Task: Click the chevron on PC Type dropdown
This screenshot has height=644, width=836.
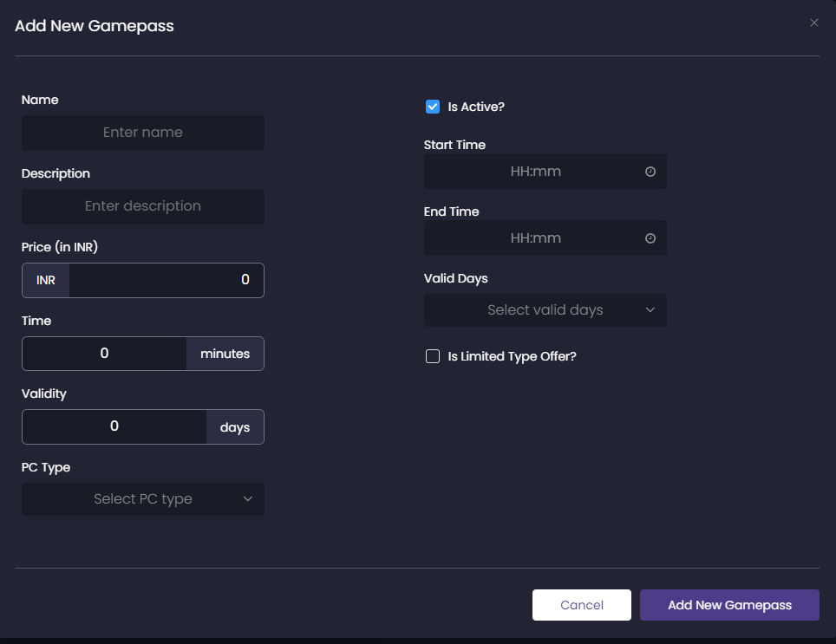Action: [x=249, y=499]
